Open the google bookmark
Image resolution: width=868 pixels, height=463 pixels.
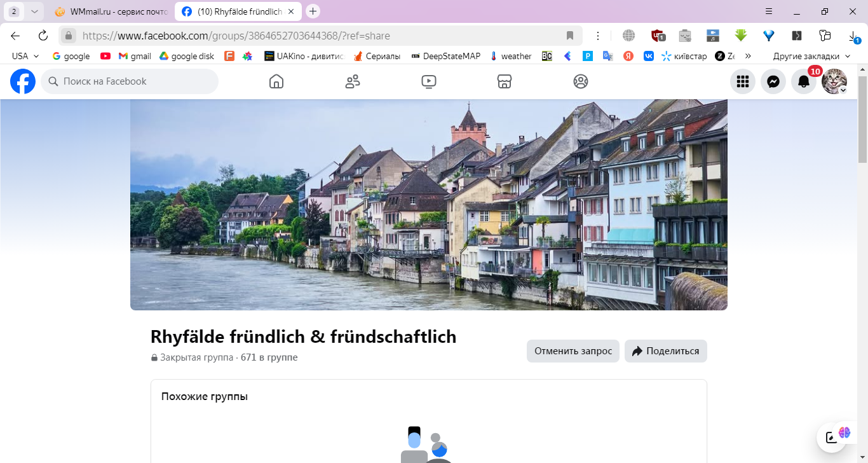pos(71,56)
